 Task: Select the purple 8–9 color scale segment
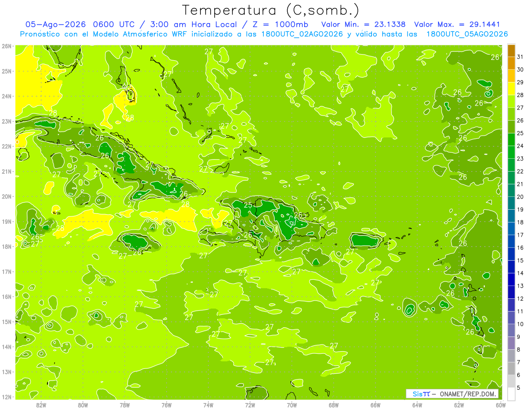[511, 343]
